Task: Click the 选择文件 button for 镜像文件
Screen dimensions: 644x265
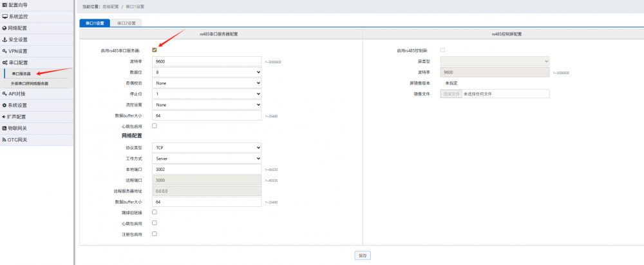Action: coord(451,93)
